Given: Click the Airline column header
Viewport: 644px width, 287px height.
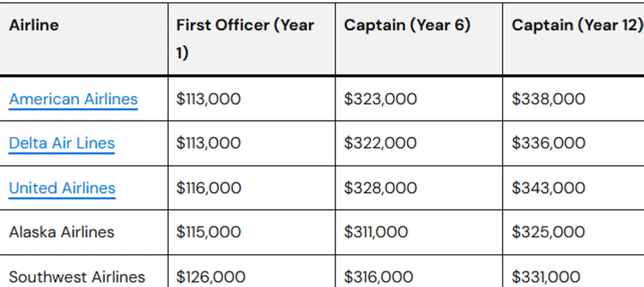Looking at the screenshot, I should (x=34, y=25).
